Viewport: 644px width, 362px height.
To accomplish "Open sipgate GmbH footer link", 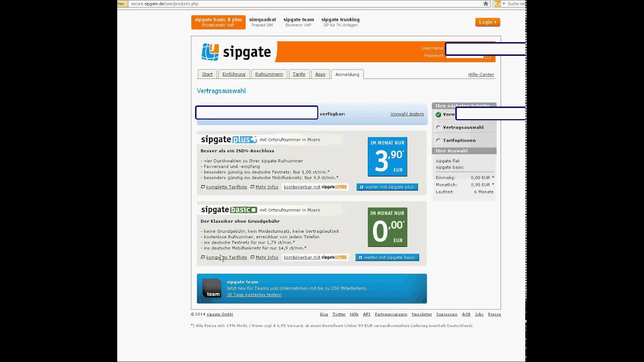I will [x=220, y=314].
